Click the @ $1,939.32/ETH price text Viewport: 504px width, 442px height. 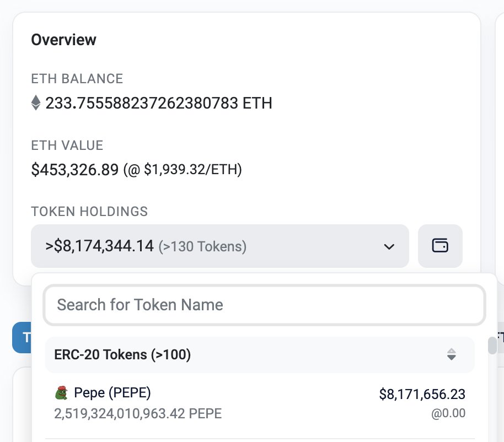pos(183,170)
